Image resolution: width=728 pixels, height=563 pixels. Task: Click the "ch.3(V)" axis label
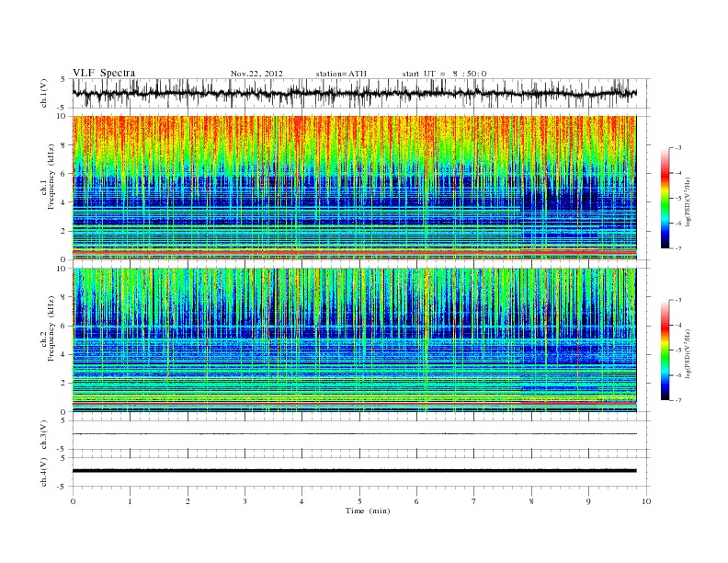tap(43, 435)
